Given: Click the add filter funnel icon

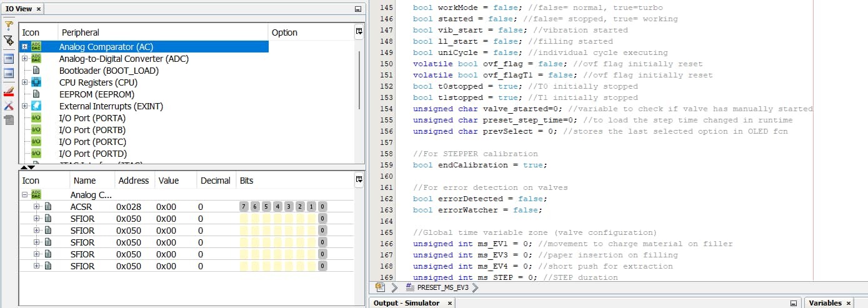Looking at the screenshot, I should 9,41.
